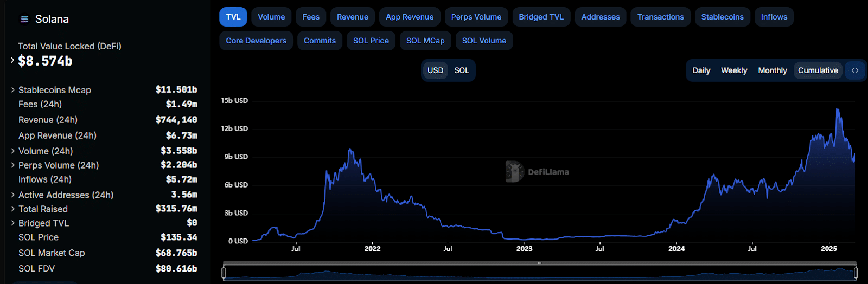Click the SOL Price label in sidebar
Image resolution: width=868 pixels, height=284 pixels.
point(39,237)
